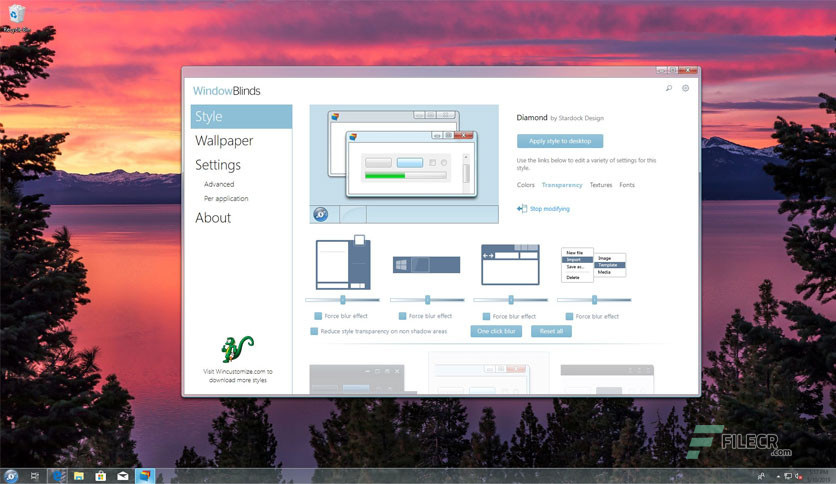The image size is (836, 484).
Task: Click the Stop modifying arrow icon
Action: [x=522, y=208]
